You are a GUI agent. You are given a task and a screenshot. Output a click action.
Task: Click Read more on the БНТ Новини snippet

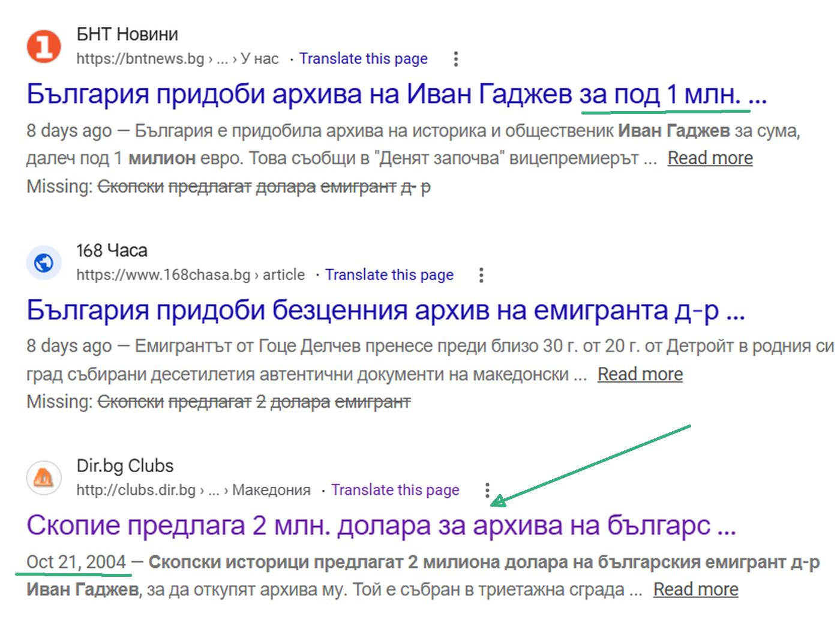tap(710, 158)
